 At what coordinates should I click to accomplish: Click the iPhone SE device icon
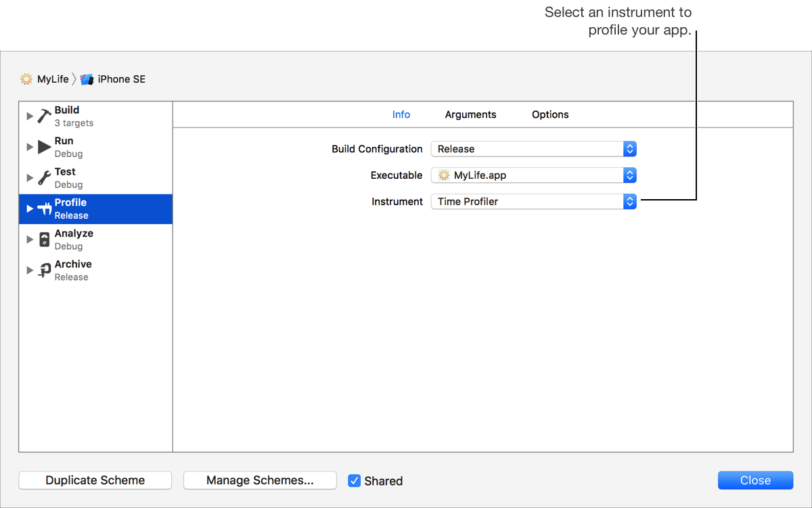(87, 79)
